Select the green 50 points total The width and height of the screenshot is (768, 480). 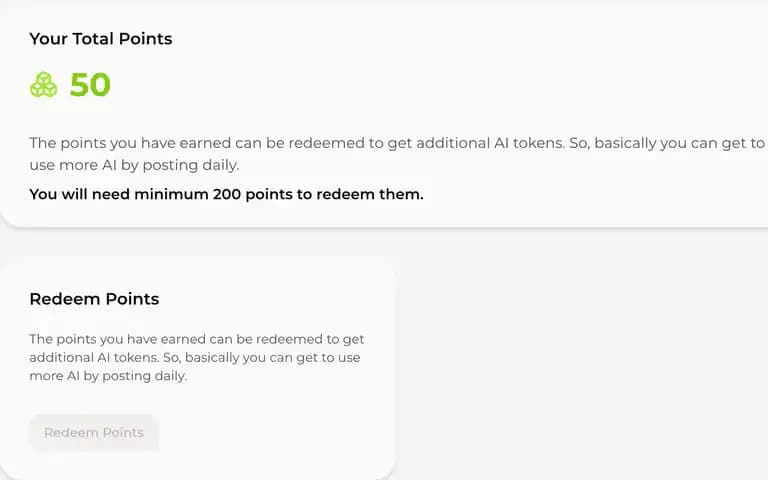point(90,85)
